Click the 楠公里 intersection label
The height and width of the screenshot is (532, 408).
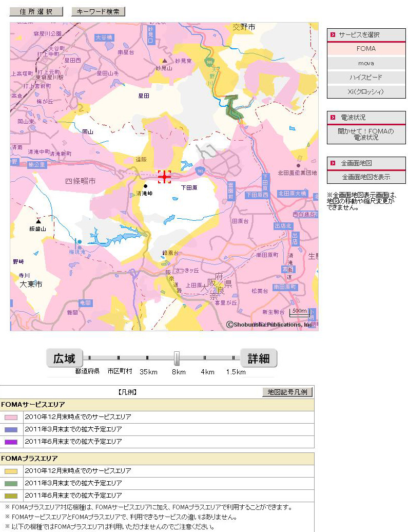pyautogui.click(x=36, y=164)
